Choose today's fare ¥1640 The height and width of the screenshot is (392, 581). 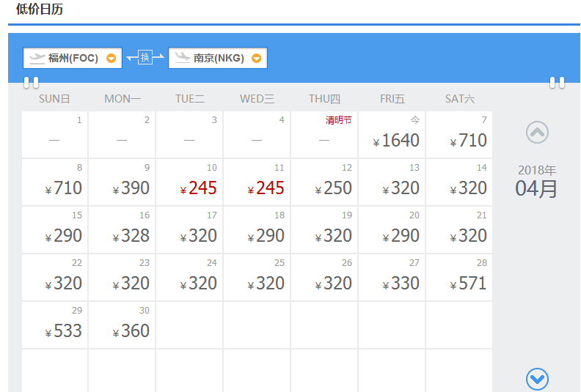click(x=392, y=134)
